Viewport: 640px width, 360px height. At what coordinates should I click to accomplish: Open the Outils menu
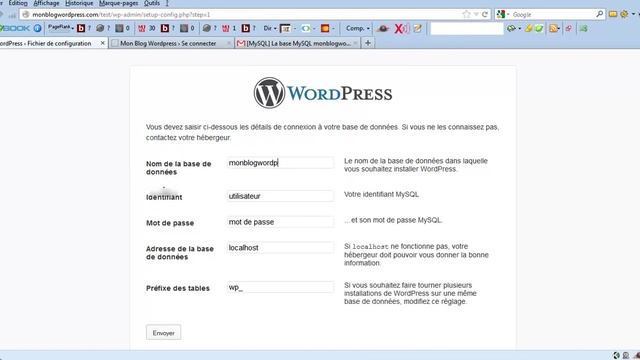[x=152, y=3]
